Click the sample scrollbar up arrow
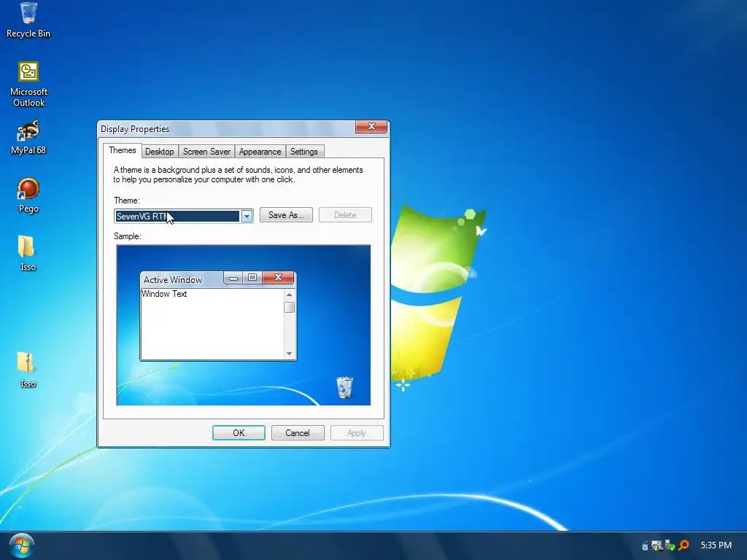This screenshot has width=747, height=560. tap(289, 295)
